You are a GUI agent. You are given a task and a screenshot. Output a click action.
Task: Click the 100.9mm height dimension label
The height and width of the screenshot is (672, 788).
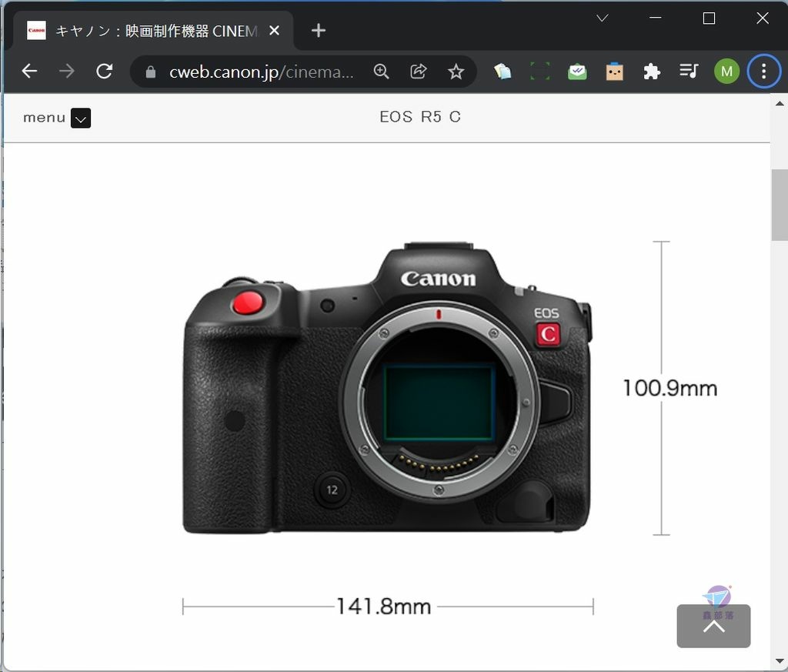(670, 389)
